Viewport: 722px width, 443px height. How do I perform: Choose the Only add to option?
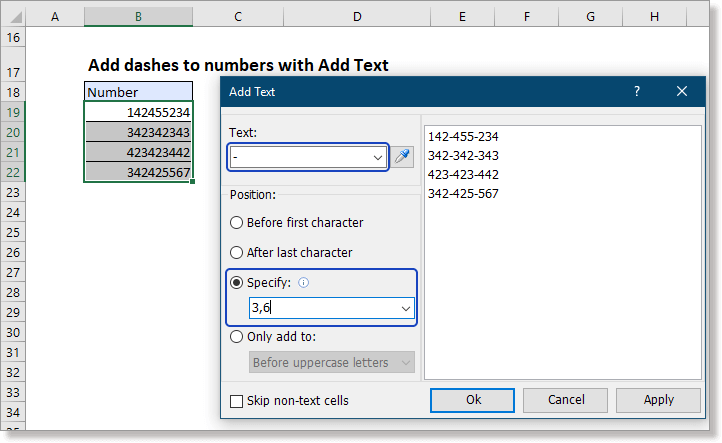click(237, 337)
